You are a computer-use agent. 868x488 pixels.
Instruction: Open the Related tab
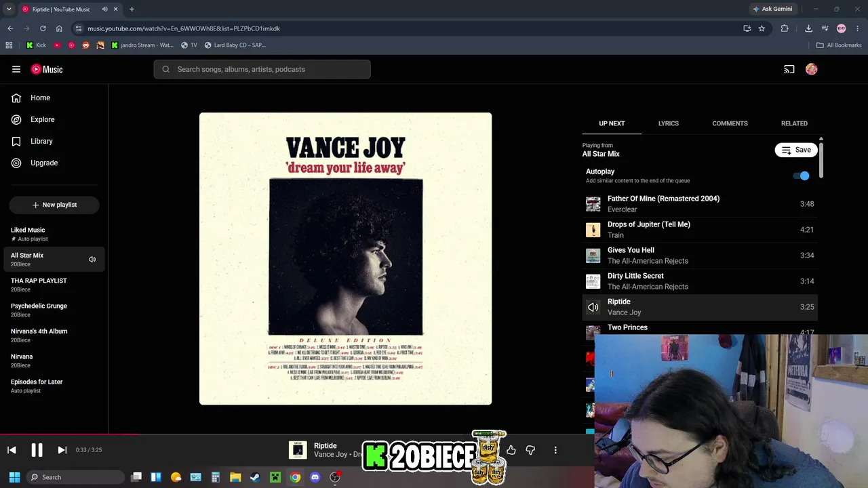tap(794, 123)
